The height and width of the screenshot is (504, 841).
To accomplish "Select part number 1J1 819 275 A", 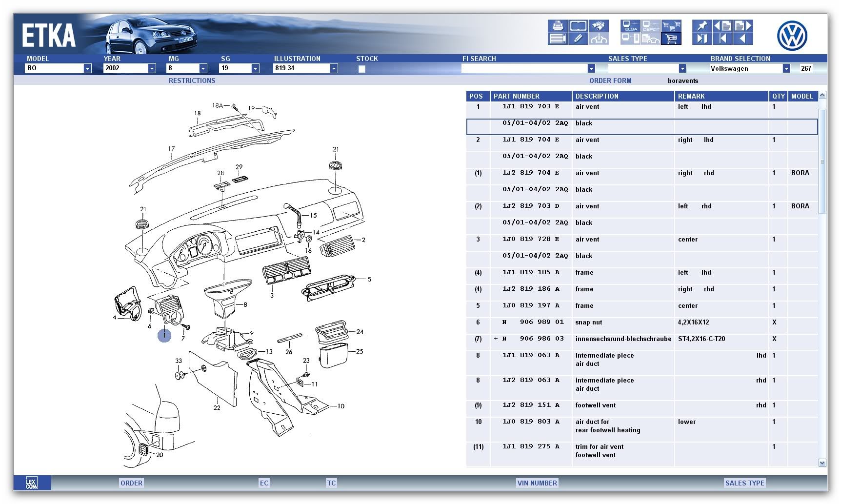I will (531, 446).
